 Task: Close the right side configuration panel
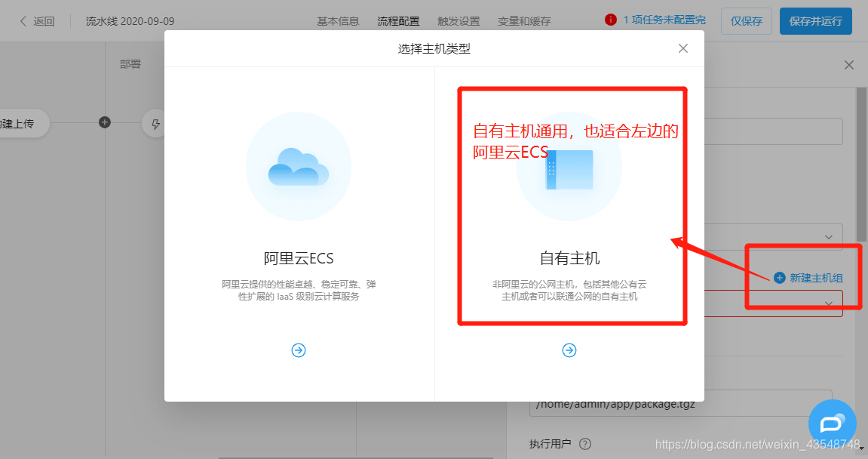[x=848, y=65]
